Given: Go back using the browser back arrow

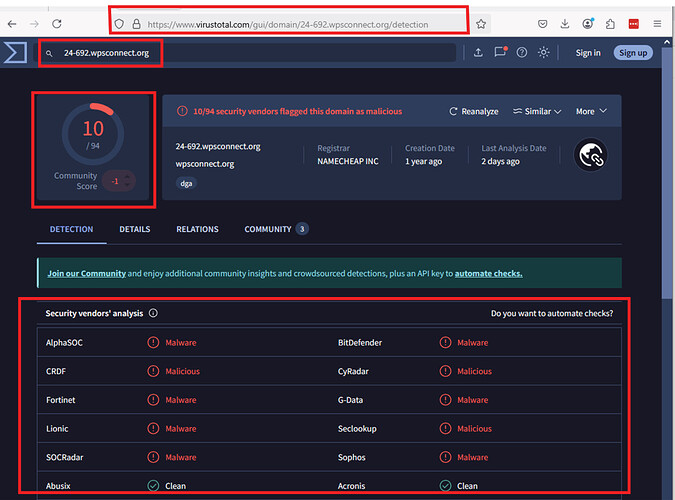Looking at the screenshot, I should pos(12,24).
